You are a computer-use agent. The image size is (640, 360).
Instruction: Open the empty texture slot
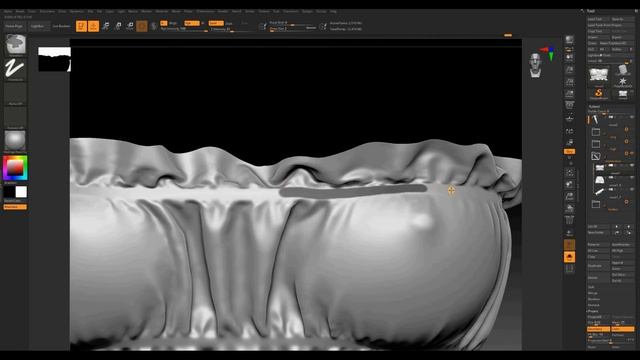(16, 117)
